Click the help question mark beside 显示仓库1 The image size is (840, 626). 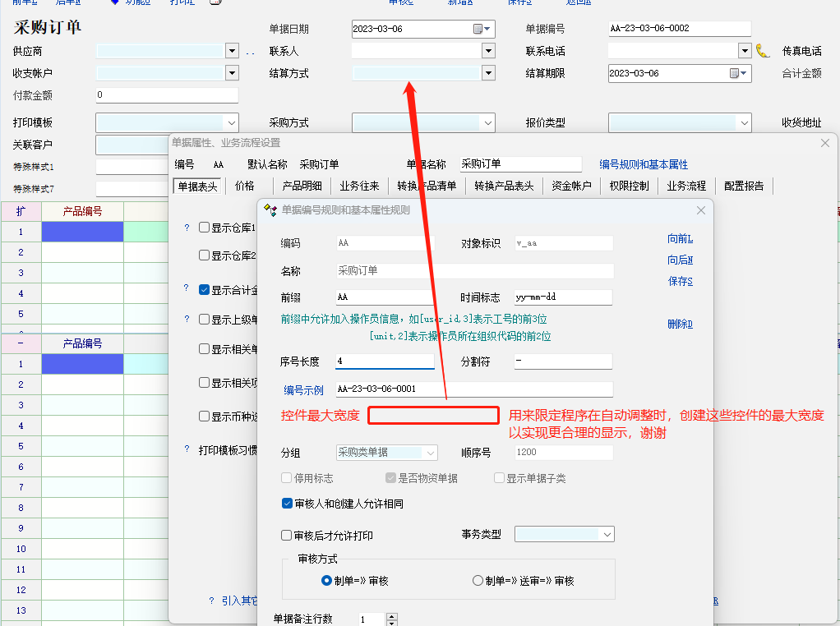[187, 228]
